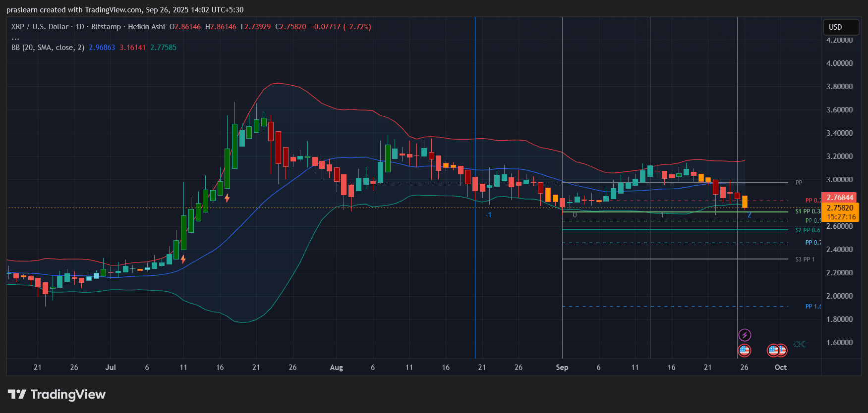
Task: Click the leftmost overlapping US flag near Oct
Action: pos(773,351)
